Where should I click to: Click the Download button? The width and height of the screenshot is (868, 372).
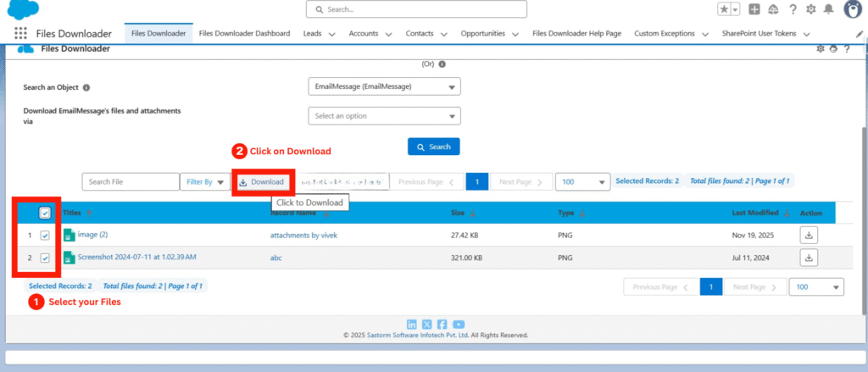(261, 182)
